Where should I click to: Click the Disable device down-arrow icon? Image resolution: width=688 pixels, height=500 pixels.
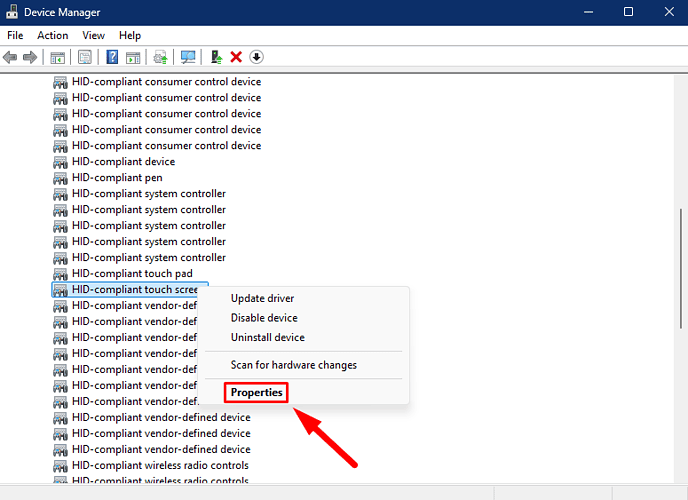[256, 57]
